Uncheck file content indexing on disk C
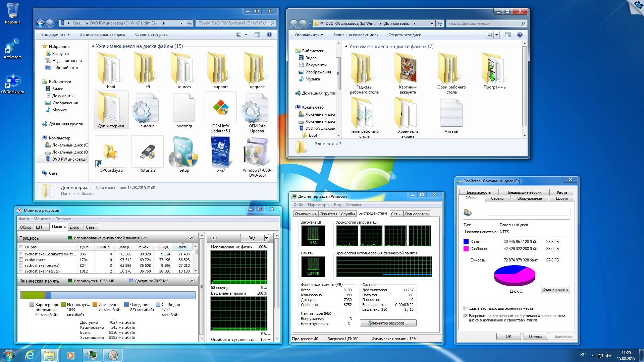Viewport: 644px width, 362px height. click(466, 315)
